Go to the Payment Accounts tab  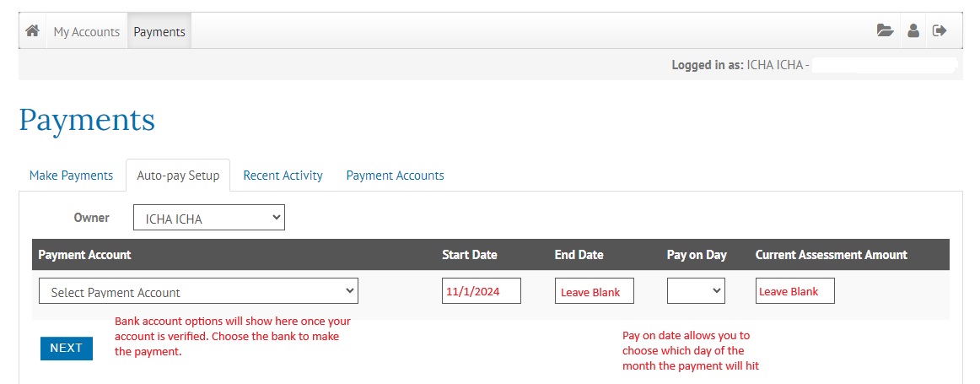click(x=395, y=176)
